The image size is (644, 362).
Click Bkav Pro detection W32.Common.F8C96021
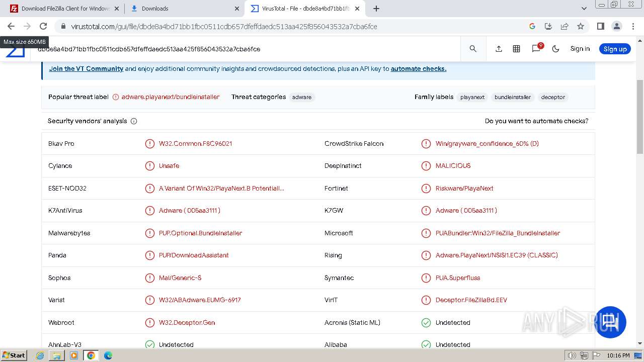click(195, 144)
